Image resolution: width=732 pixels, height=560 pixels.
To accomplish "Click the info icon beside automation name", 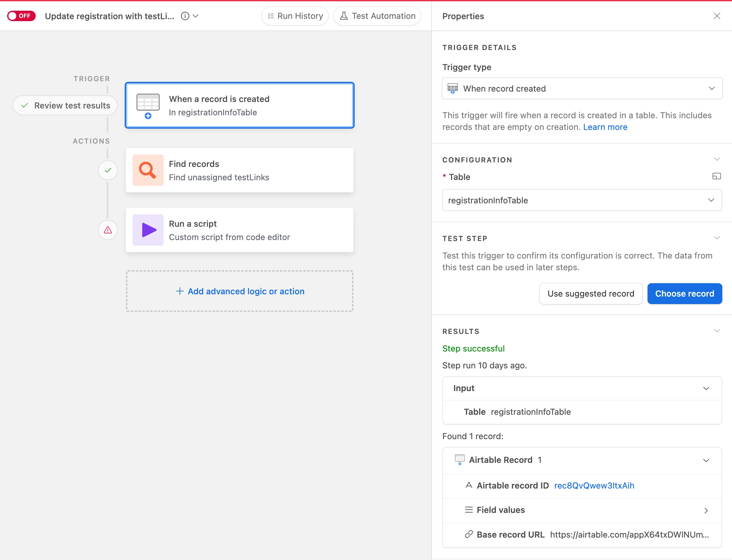I will tap(185, 16).
